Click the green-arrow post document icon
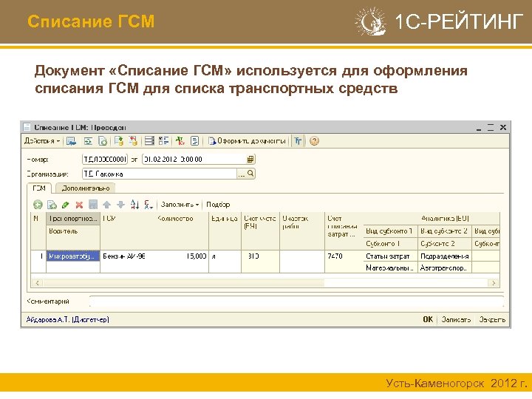This screenshot has width=532, height=399. point(88,141)
